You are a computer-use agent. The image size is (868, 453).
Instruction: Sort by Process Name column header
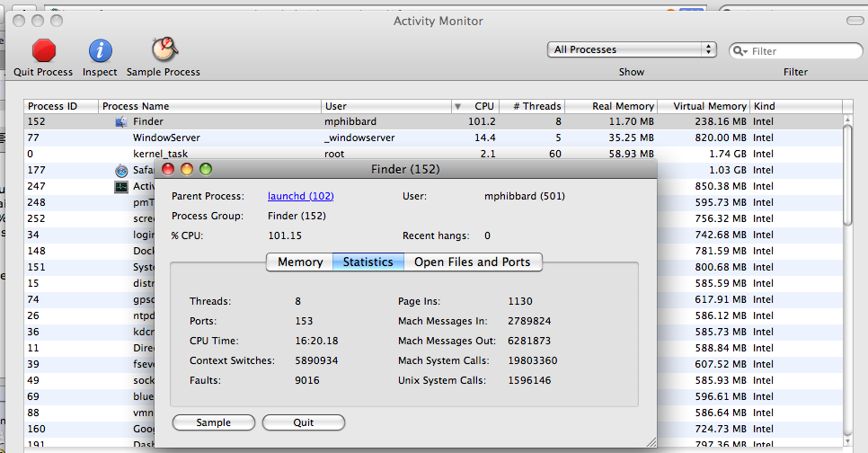[209, 106]
